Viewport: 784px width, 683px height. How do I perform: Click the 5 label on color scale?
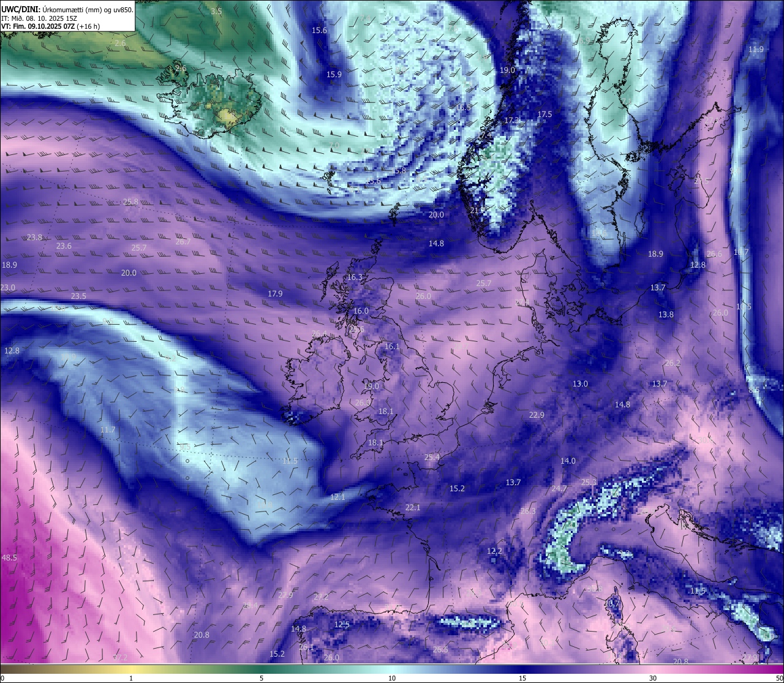[262, 678]
